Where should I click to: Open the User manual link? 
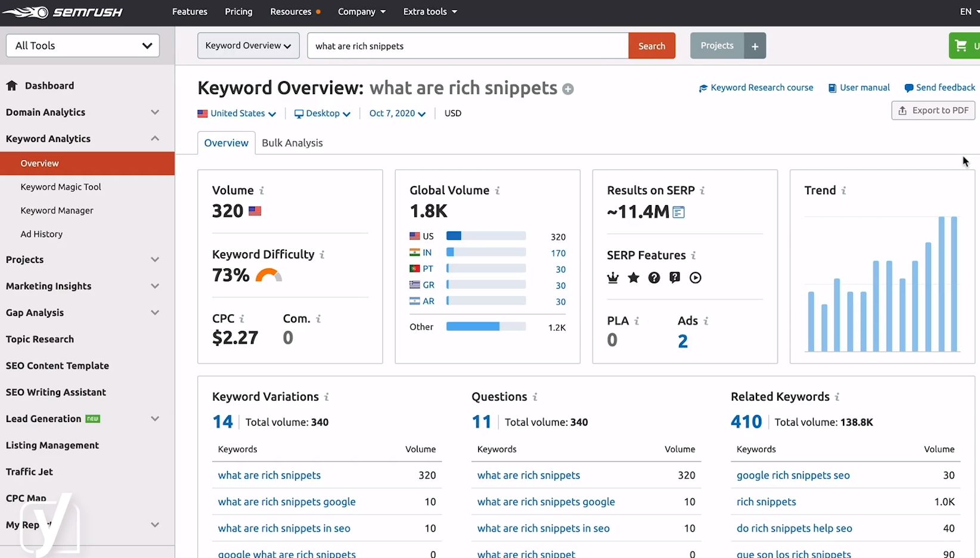pyautogui.click(x=859, y=88)
